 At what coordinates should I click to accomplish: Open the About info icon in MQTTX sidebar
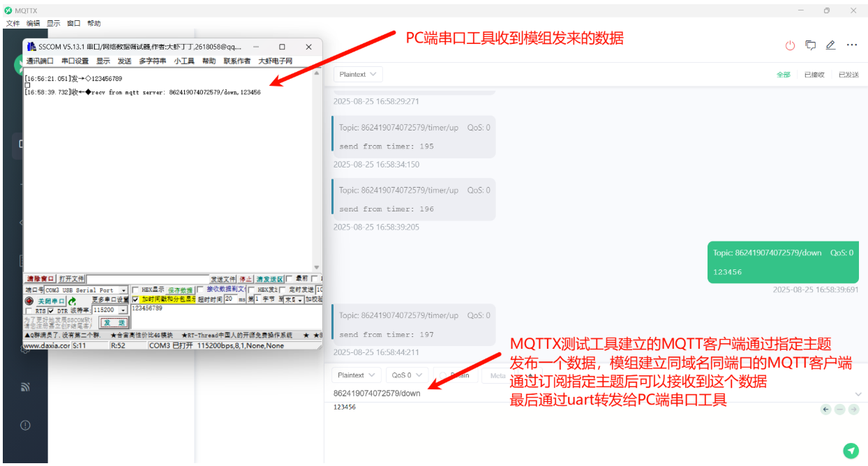pos(25,425)
